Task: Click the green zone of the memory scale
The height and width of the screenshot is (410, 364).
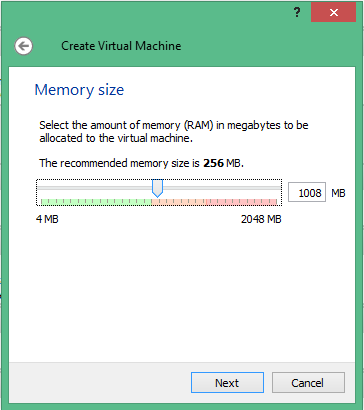Action: [96, 202]
